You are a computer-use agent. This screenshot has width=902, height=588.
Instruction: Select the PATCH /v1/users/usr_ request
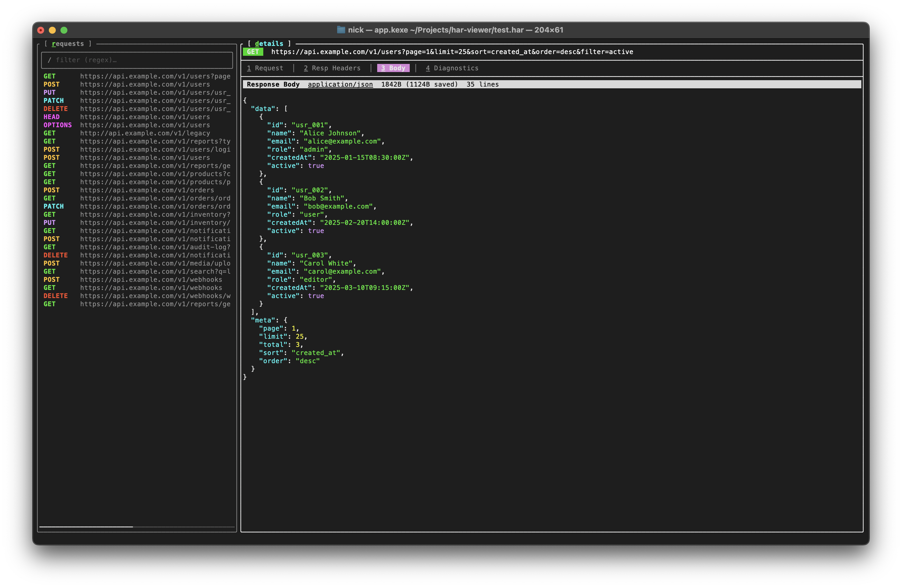click(137, 101)
